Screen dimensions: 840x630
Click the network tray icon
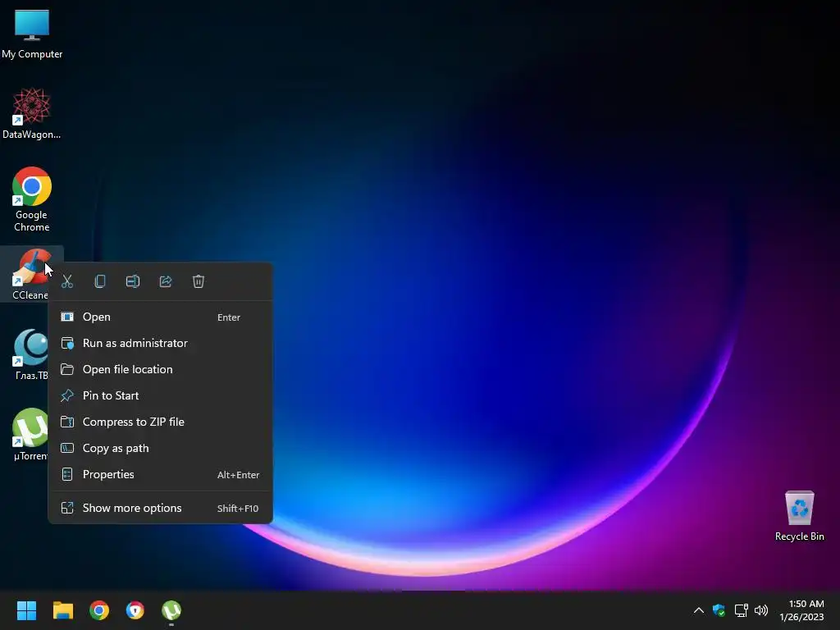pos(741,610)
